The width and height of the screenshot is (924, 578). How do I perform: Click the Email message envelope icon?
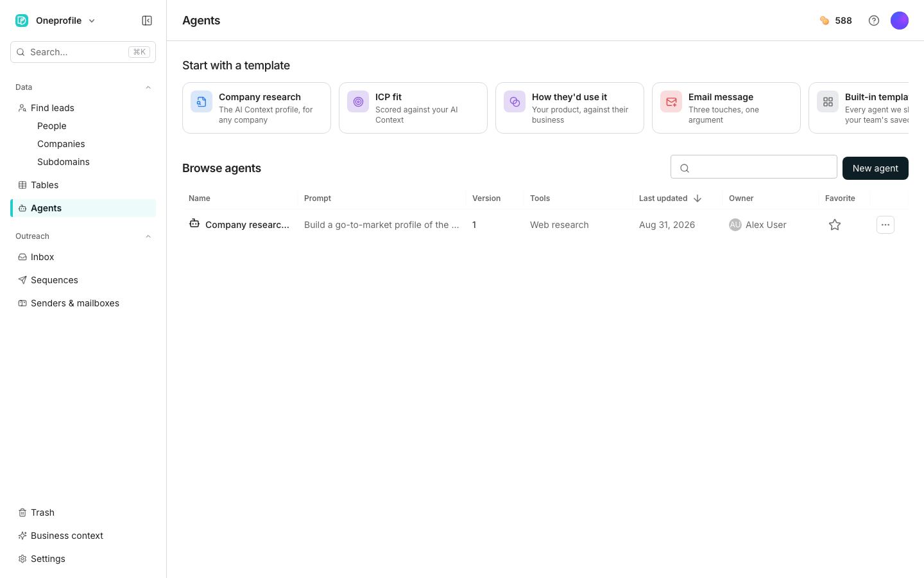click(x=671, y=101)
